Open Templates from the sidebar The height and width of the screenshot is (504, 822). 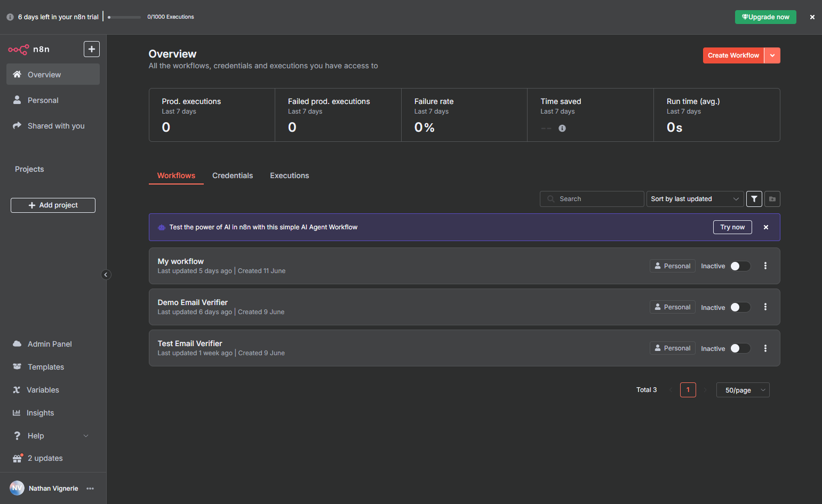pyautogui.click(x=46, y=367)
